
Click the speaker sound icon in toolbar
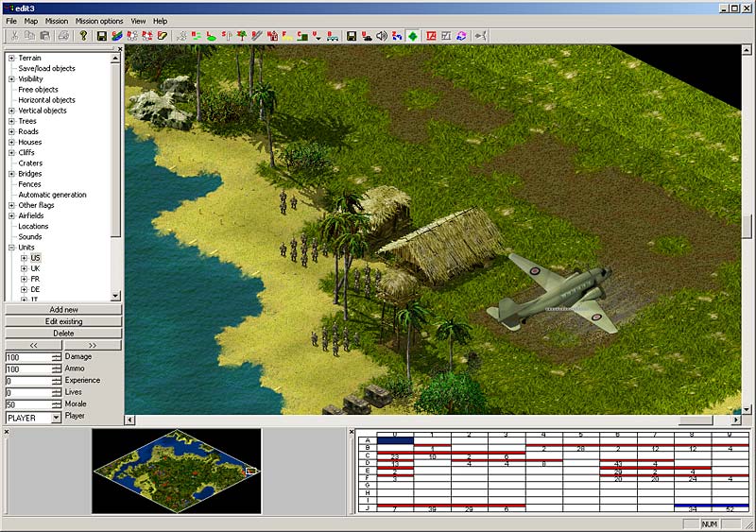click(382, 36)
